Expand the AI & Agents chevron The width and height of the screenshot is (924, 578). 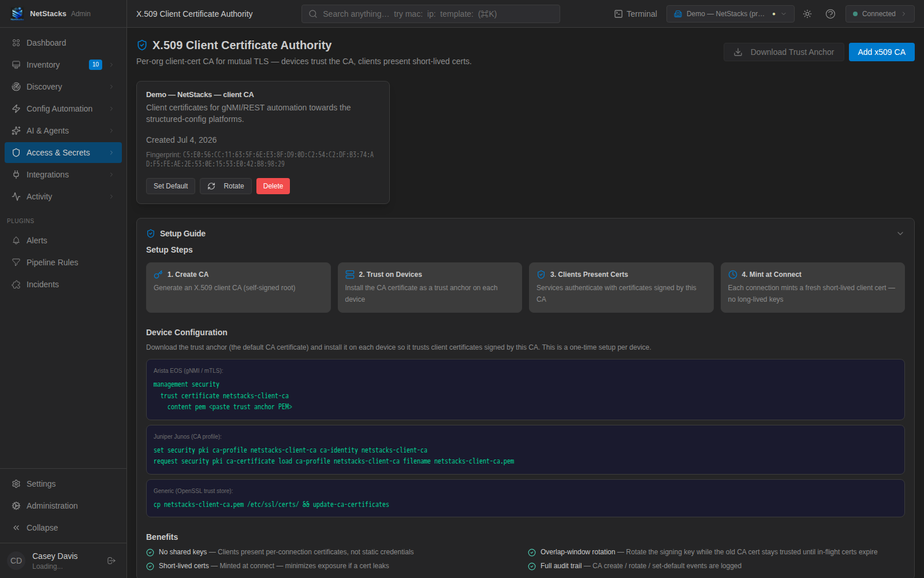pyautogui.click(x=111, y=131)
